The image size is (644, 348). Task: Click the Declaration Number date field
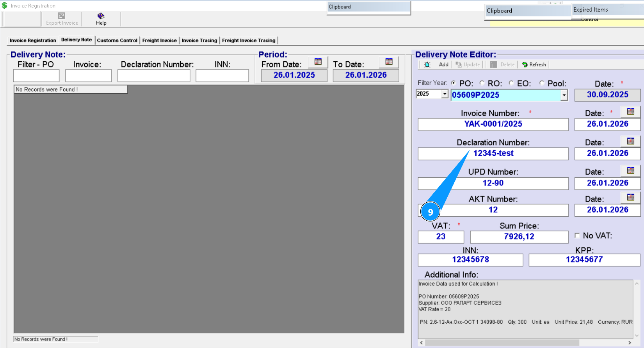pyautogui.click(x=608, y=153)
